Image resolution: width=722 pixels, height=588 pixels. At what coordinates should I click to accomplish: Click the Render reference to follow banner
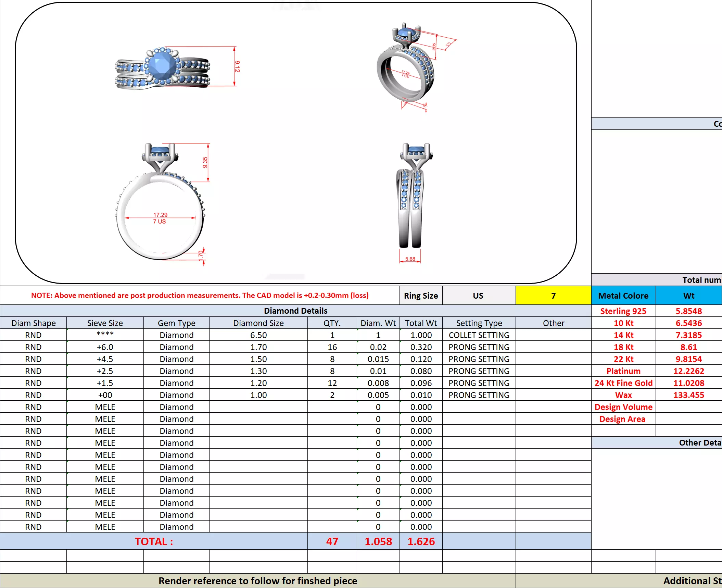(x=257, y=581)
